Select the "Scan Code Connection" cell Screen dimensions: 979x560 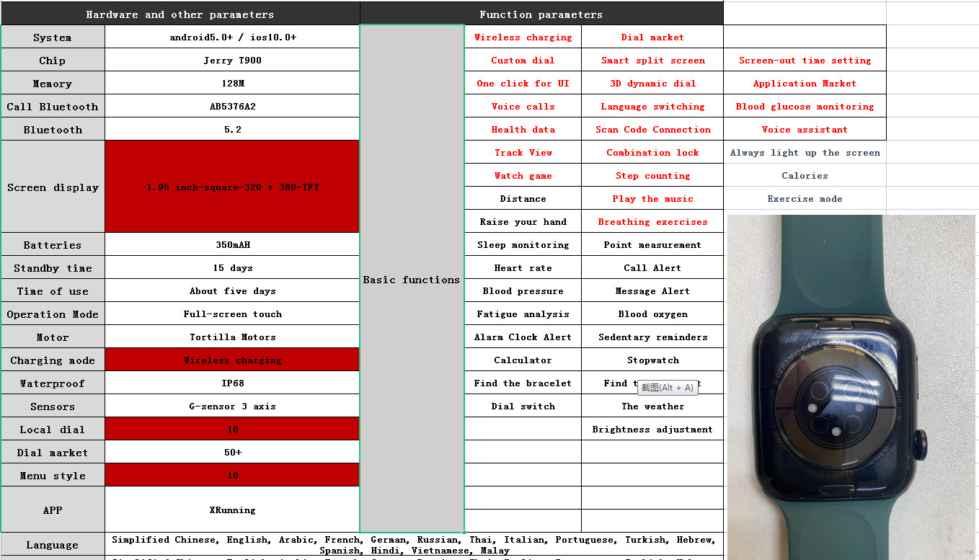(x=652, y=130)
